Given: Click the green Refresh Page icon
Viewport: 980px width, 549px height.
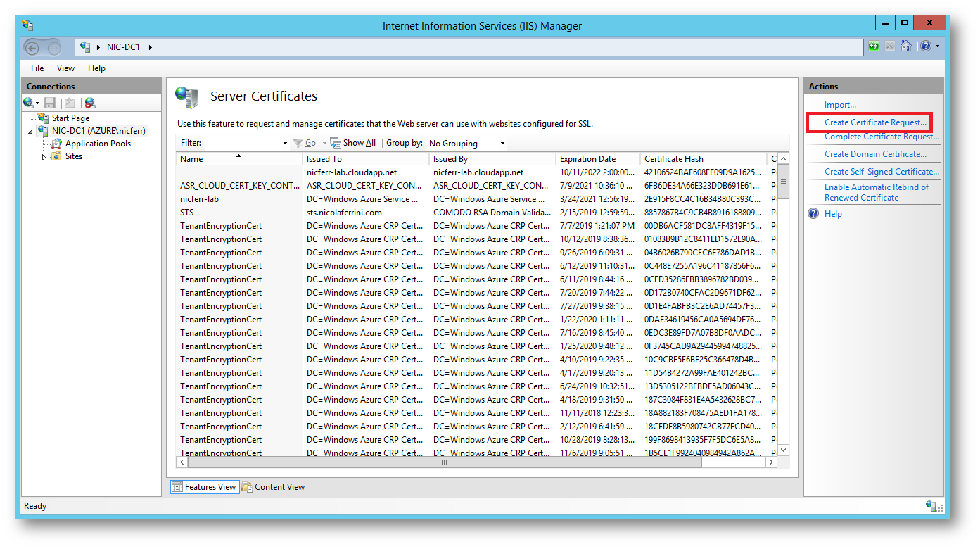Looking at the screenshot, I should (874, 46).
